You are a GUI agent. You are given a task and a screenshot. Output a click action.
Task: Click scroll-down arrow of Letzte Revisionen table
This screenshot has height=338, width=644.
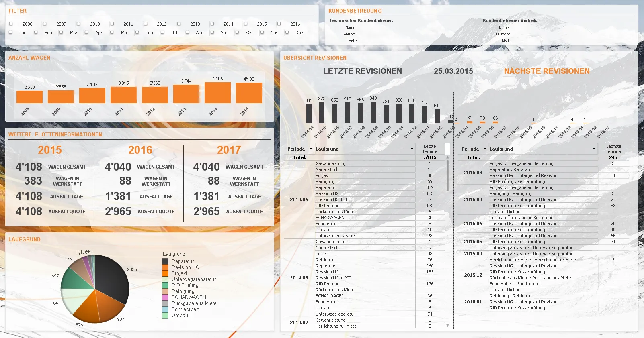(447, 326)
